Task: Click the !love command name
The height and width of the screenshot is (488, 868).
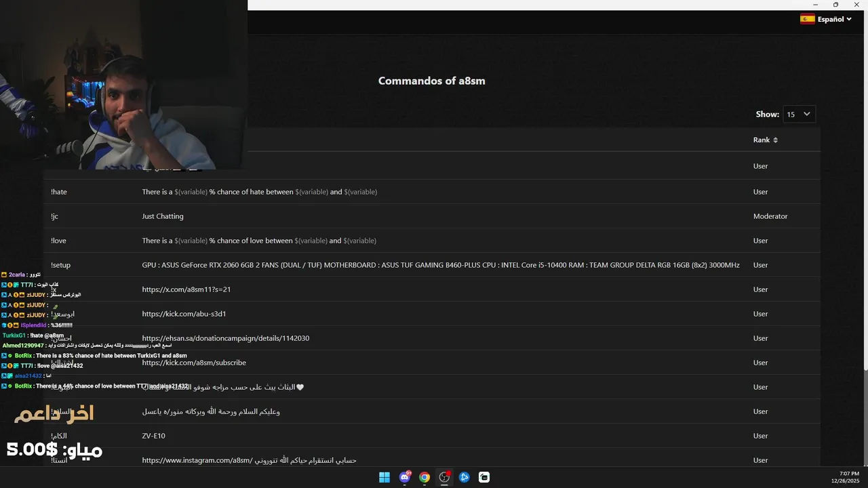Action: (x=58, y=241)
